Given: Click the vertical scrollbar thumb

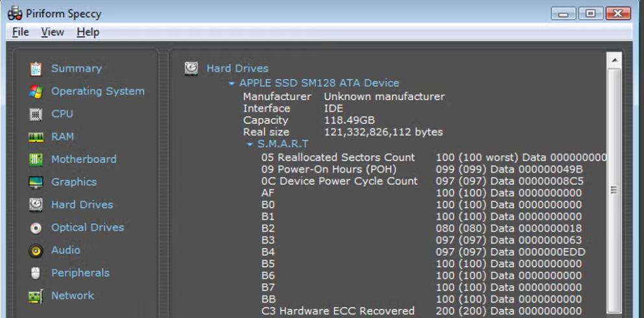Looking at the screenshot, I should [x=614, y=190].
